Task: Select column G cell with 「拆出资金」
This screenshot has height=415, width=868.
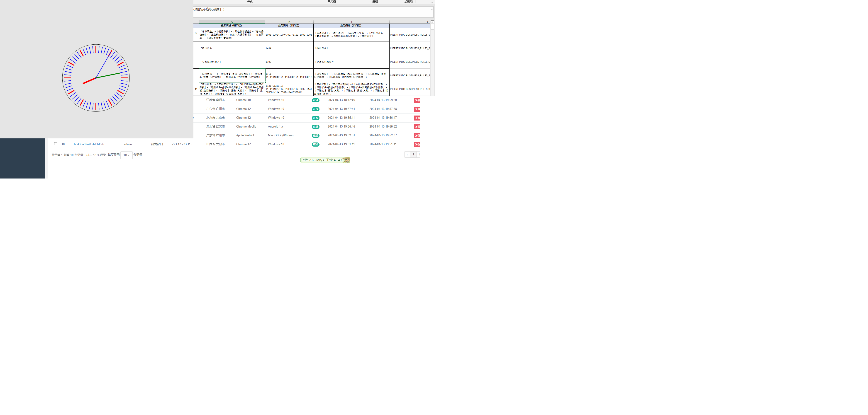Action: click(232, 48)
